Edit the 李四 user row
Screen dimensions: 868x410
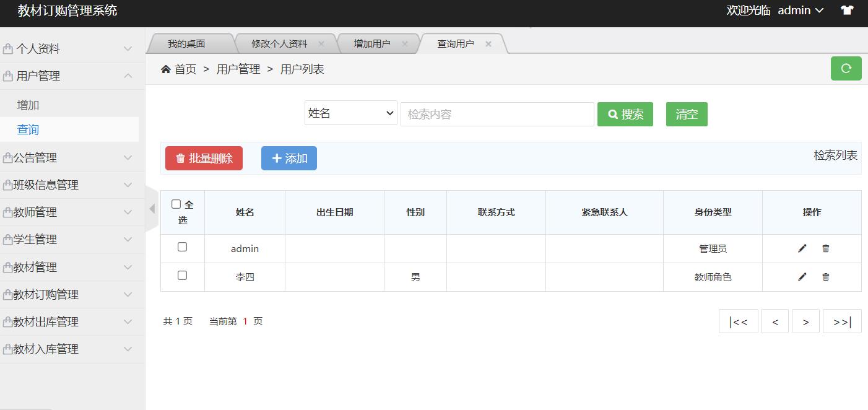[802, 277]
